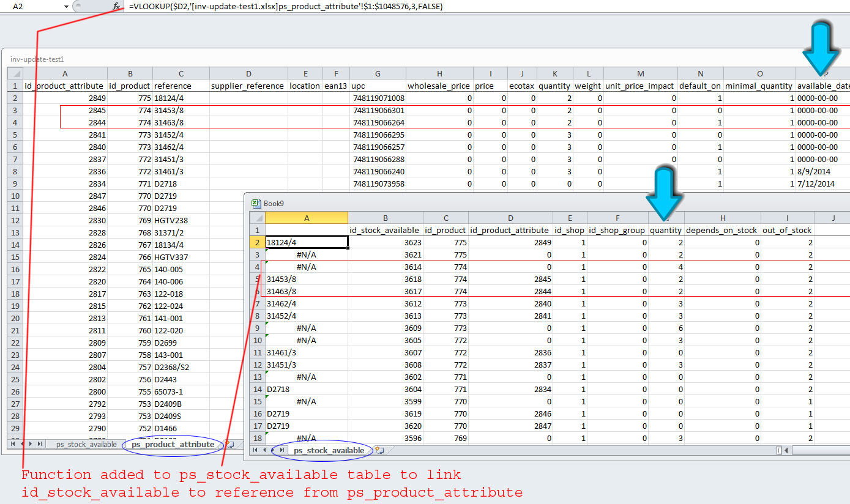Select ps_product_attribute sheet tab
Image resolution: width=850 pixels, height=504 pixels.
173,445
